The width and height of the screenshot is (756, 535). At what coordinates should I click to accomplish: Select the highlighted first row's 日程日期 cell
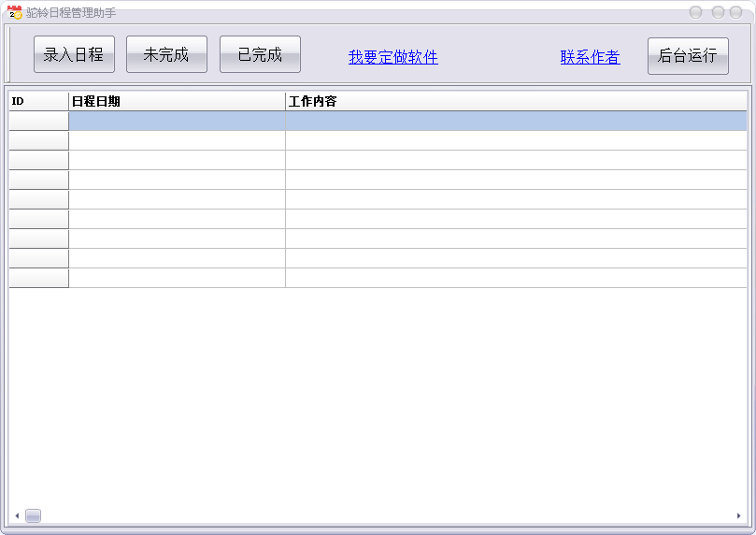(177, 121)
